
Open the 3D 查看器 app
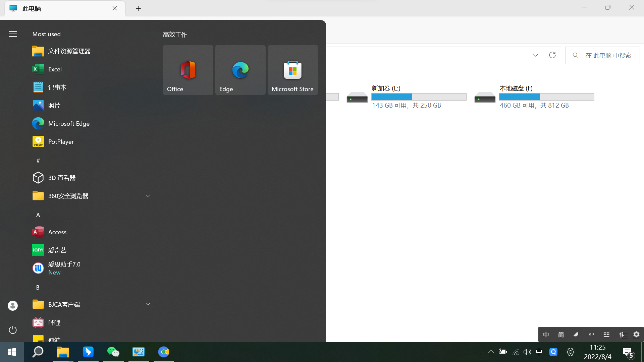[x=62, y=178]
